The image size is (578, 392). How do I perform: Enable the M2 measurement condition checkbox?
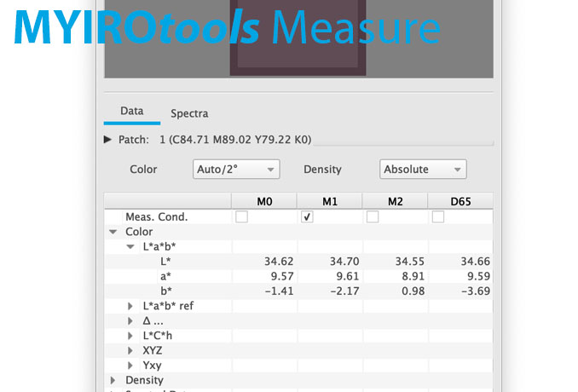click(373, 216)
